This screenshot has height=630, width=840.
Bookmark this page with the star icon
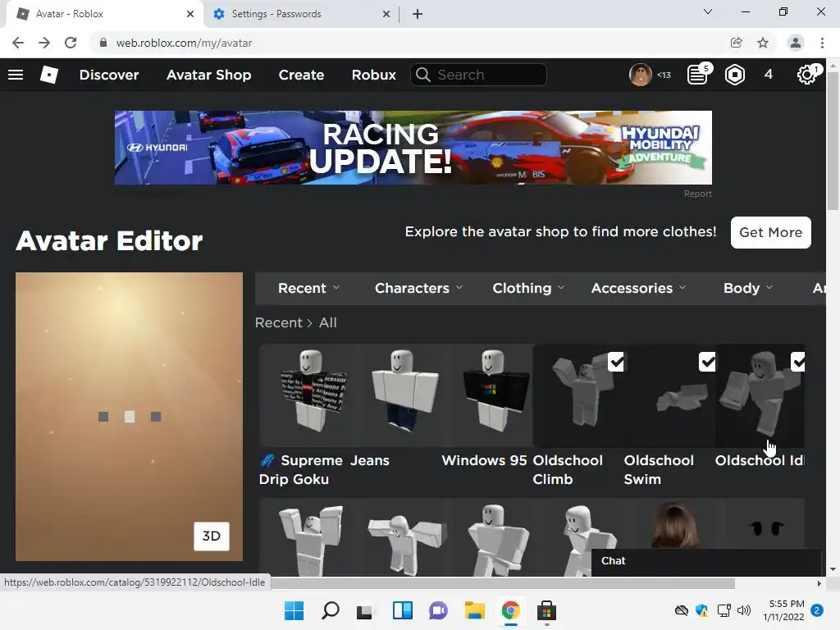(763, 43)
